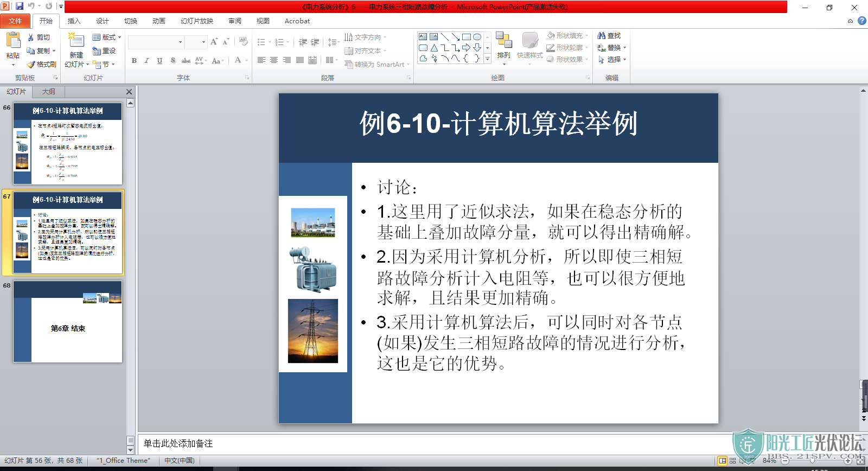Click the notes field 单击此处添加备注

178,443
